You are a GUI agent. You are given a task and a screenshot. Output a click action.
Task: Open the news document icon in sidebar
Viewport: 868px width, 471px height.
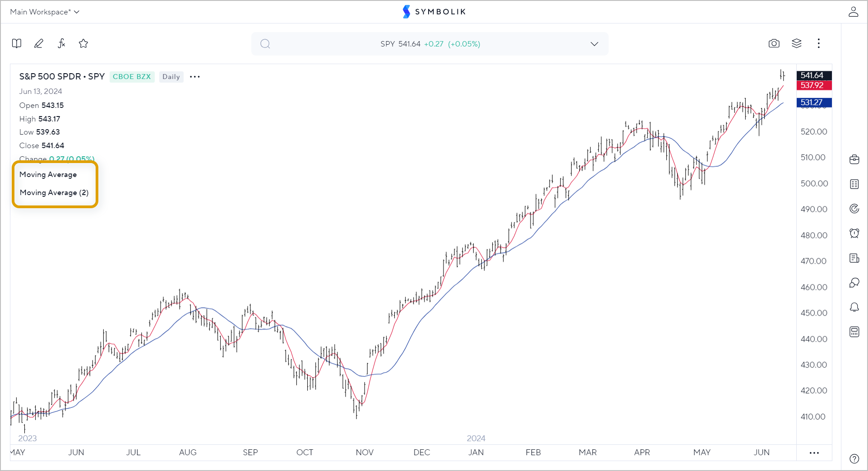(854, 258)
